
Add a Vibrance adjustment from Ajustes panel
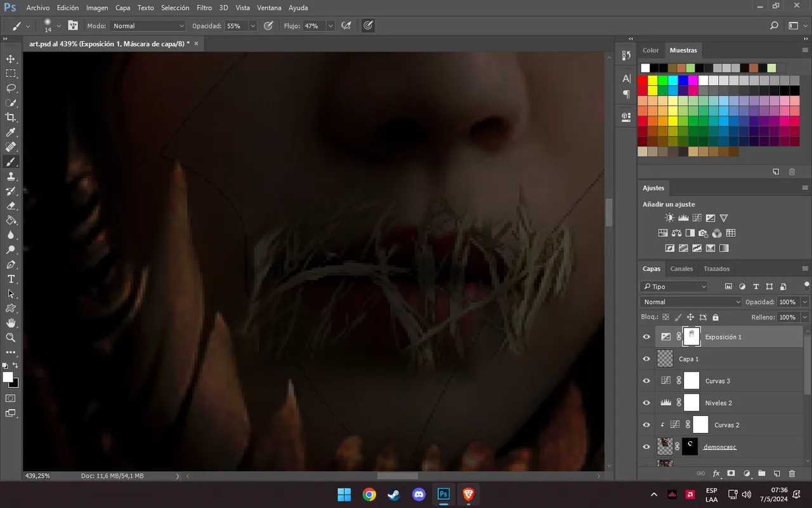[724, 218]
